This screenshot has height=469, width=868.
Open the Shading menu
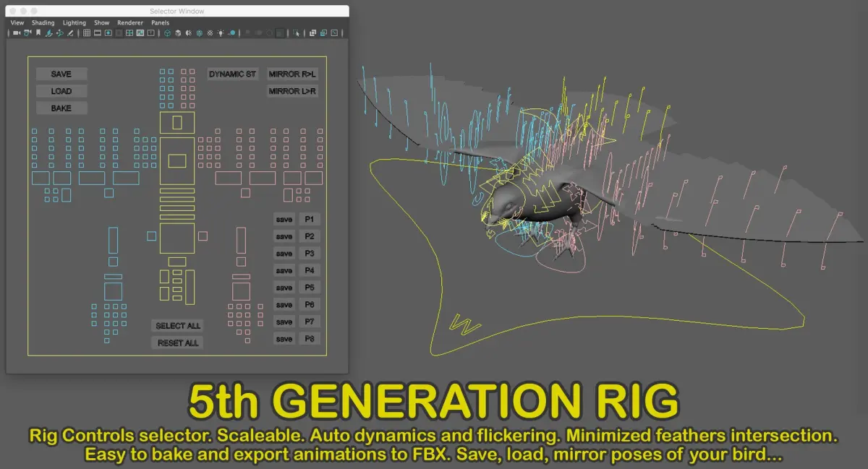pyautogui.click(x=43, y=22)
